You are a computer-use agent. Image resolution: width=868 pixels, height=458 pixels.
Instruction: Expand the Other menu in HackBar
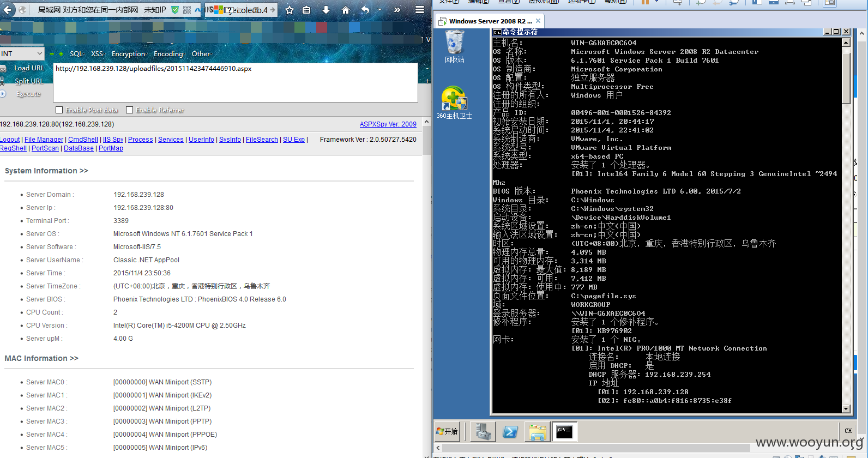(x=201, y=54)
